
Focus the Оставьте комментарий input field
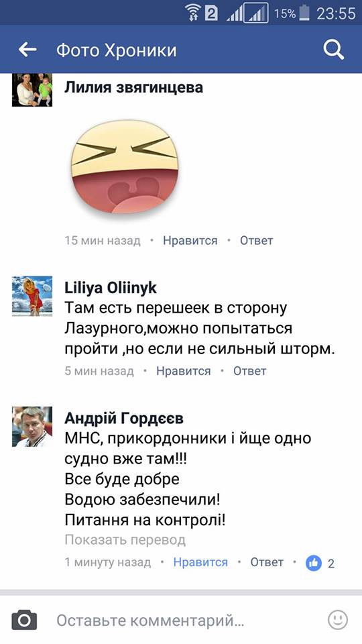coord(181,621)
